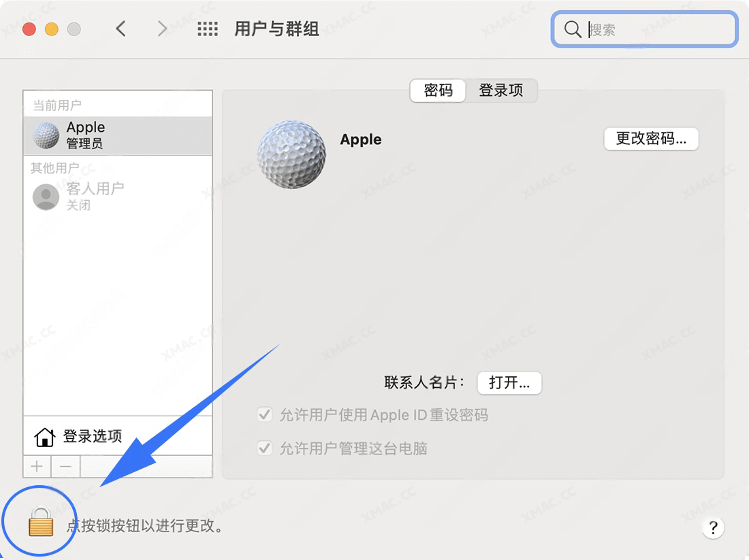This screenshot has height=560, width=749.
Task: Select the 客人用户 guest account
Action: (x=118, y=196)
